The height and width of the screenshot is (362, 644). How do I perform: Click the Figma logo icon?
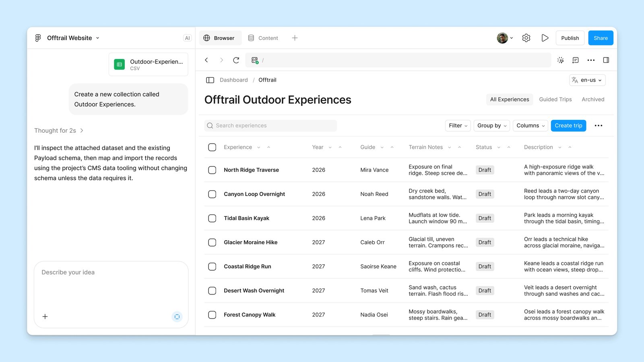38,38
